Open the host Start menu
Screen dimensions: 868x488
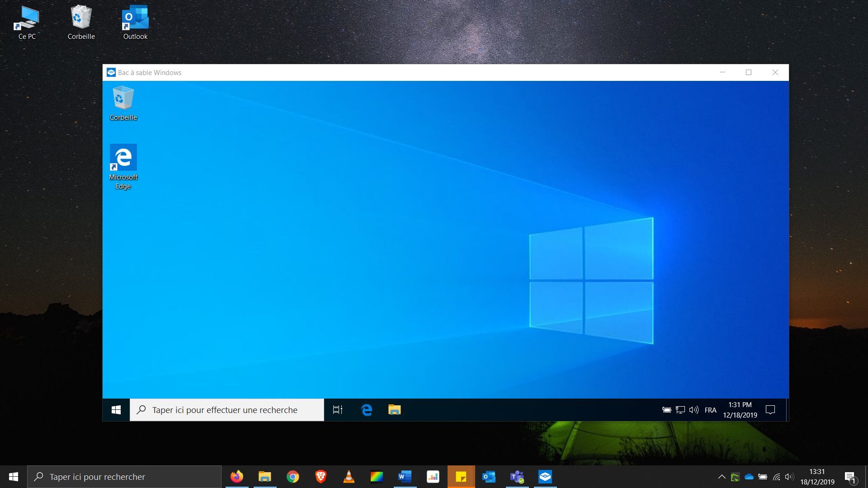(x=14, y=477)
